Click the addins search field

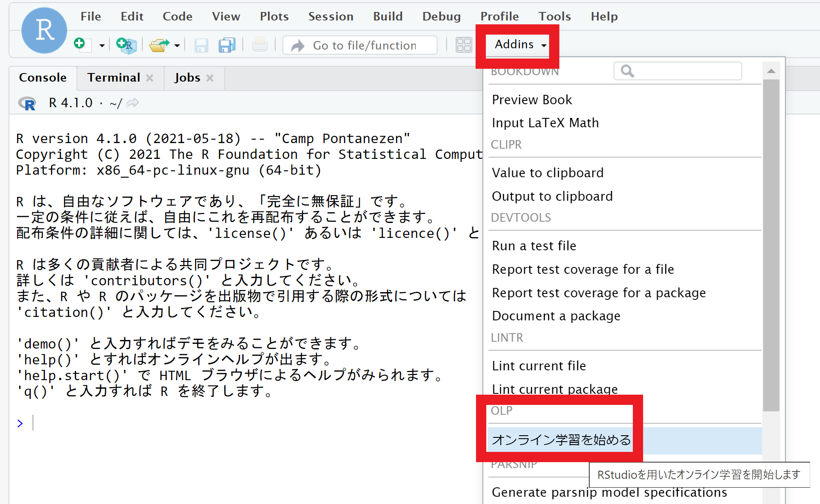coord(678,71)
